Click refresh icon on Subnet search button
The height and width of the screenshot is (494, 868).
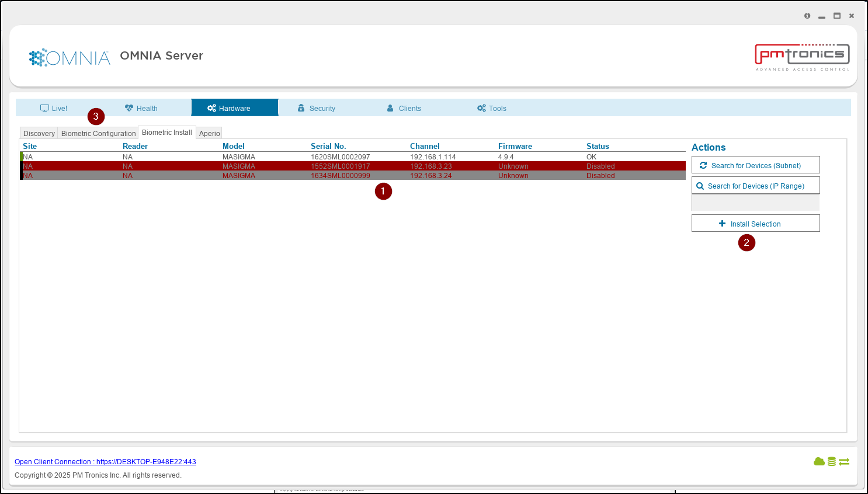(x=703, y=165)
